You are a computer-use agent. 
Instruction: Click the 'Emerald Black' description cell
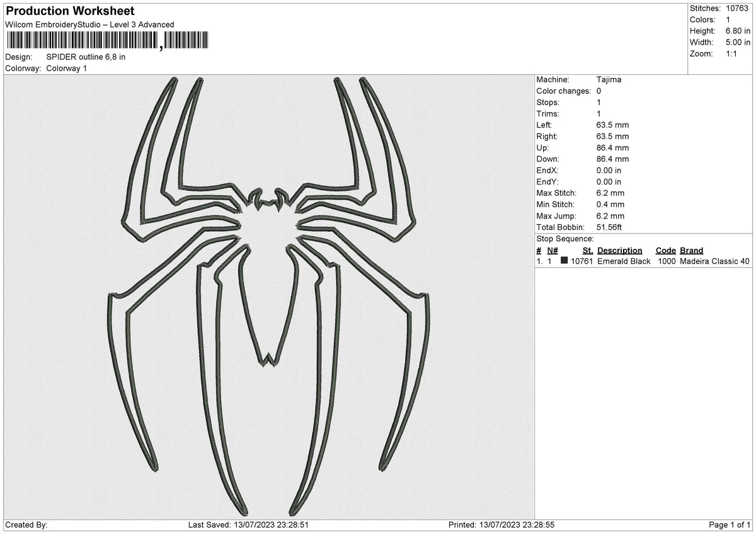pyautogui.click(x=624, y=261)
